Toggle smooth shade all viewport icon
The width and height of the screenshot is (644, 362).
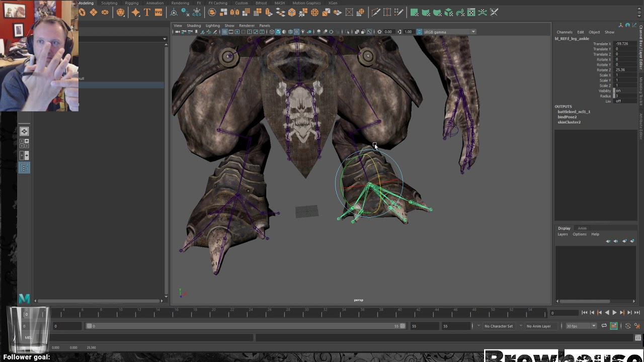(278, 32)
